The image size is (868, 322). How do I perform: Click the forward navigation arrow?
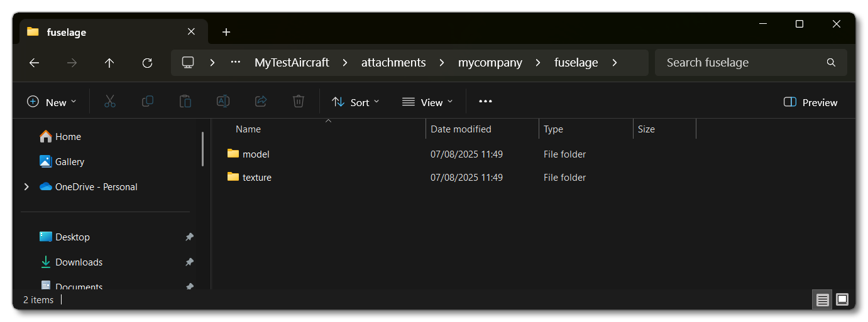(72, 63)
